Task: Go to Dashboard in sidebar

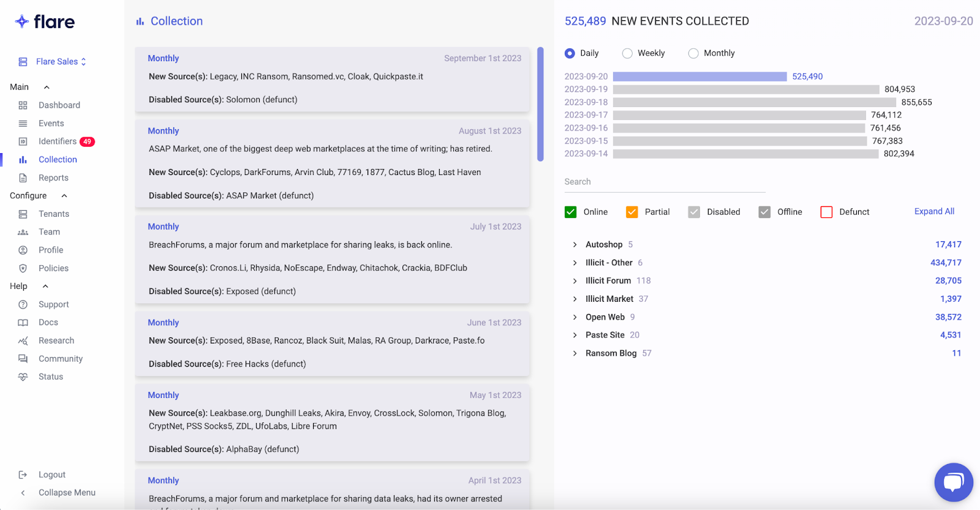Action: [x=59, y=105]
